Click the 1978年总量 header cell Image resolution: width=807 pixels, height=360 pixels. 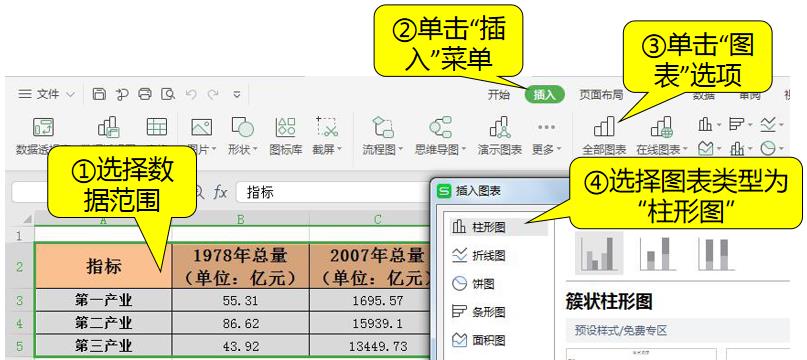pyautogui.click(x=240, y=266)
